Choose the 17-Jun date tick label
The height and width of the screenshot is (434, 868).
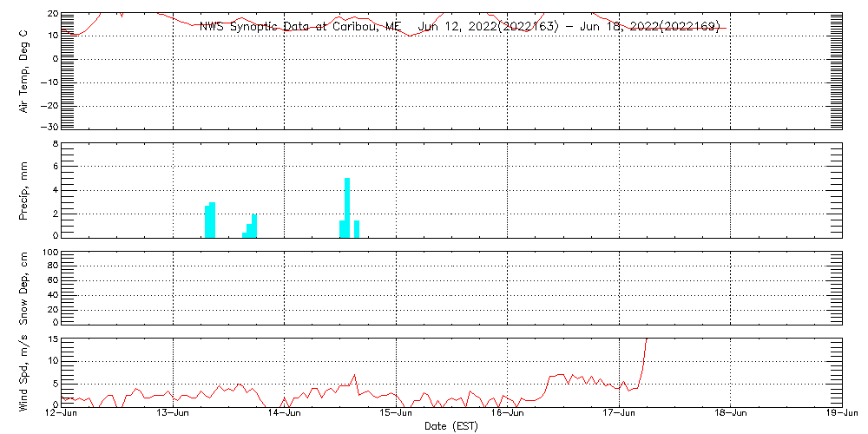pos(619,414)
